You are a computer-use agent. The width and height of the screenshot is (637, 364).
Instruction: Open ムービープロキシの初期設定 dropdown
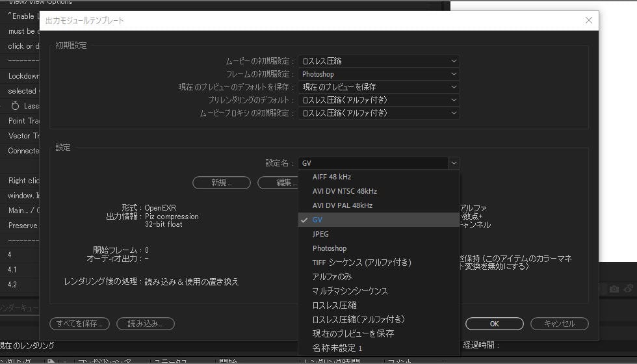(378, 113)
